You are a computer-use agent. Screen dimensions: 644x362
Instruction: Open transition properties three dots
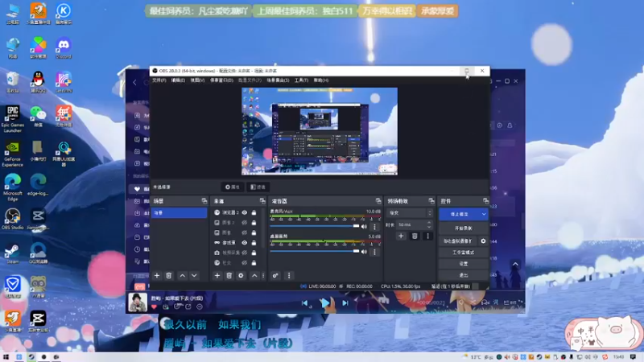click(427, 236)
